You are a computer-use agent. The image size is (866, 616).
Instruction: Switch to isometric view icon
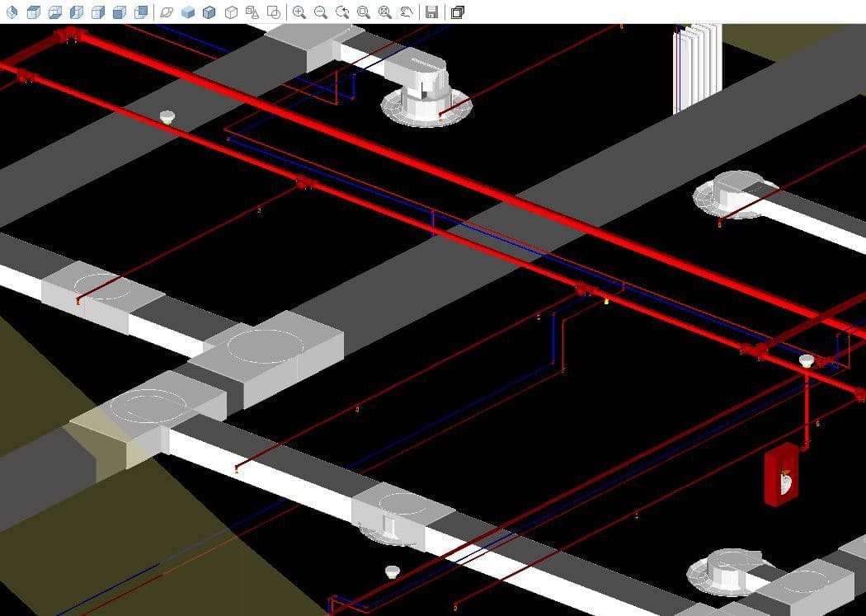click(12, 12)
